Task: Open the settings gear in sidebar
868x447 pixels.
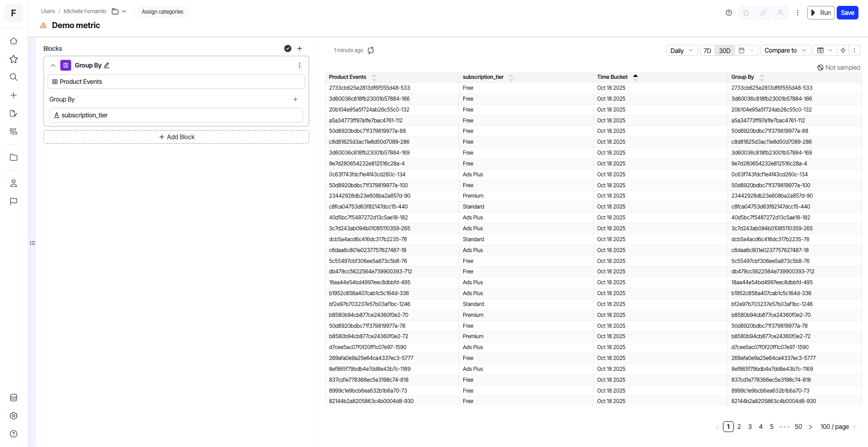Action: (14, 416)
